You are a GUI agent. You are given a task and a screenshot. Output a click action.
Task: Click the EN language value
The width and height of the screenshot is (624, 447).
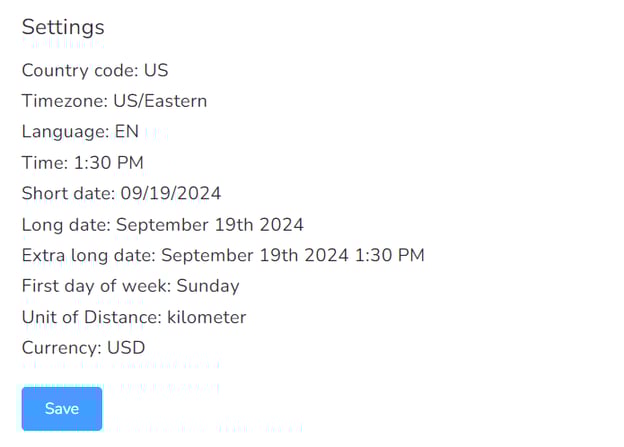click(x=127, y=132)
